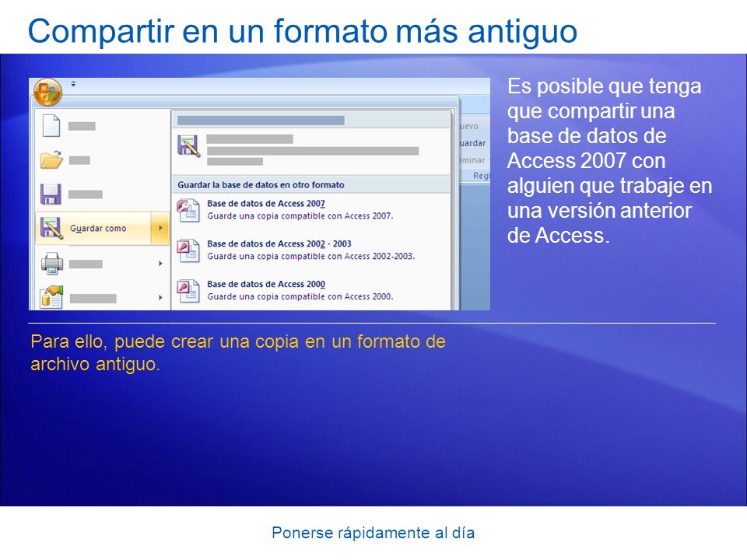Click the footer text 'Ponerse rápidamente al día'

tap(373, 533)
